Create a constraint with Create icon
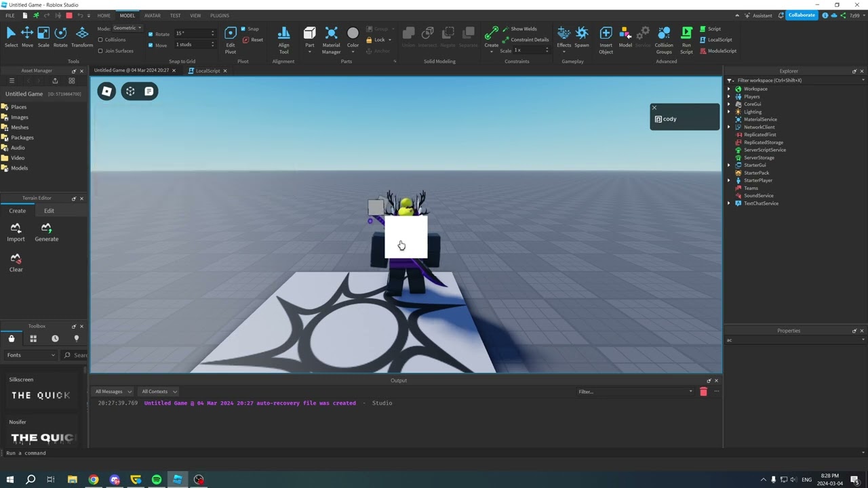 coord(491,37)
